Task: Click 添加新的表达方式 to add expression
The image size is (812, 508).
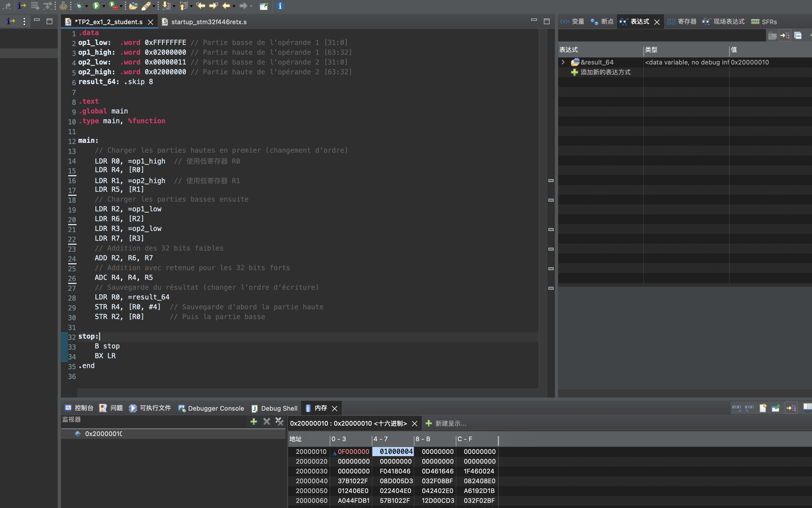Action: point(605,72)
